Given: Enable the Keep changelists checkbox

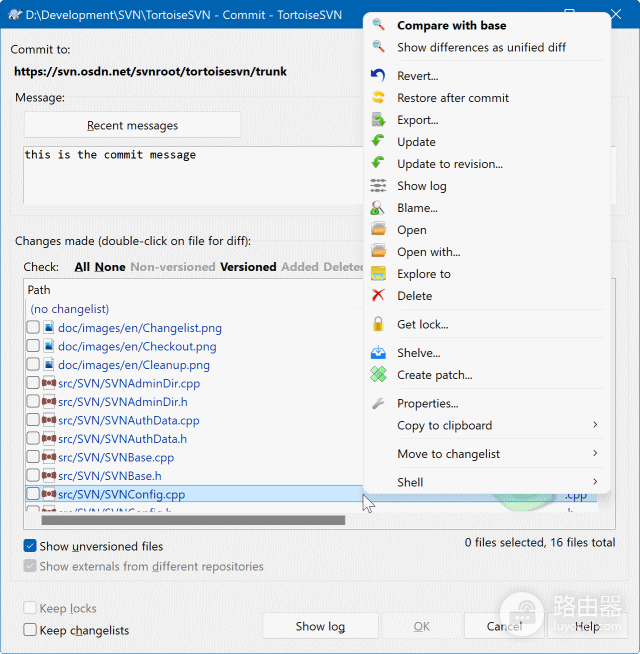Looking at the screenshot, I should pos(30,629).
